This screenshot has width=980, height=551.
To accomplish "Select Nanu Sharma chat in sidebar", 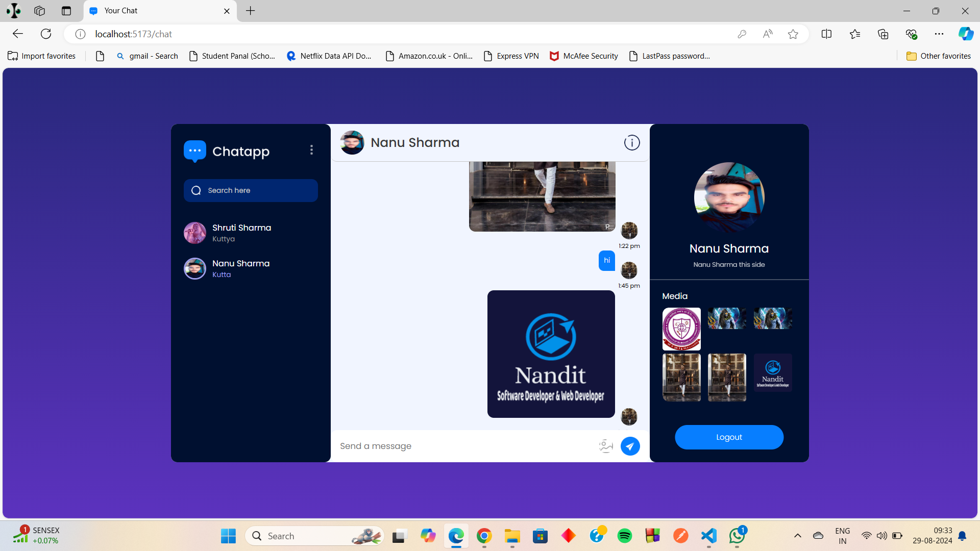I will (x=240, y=268).
